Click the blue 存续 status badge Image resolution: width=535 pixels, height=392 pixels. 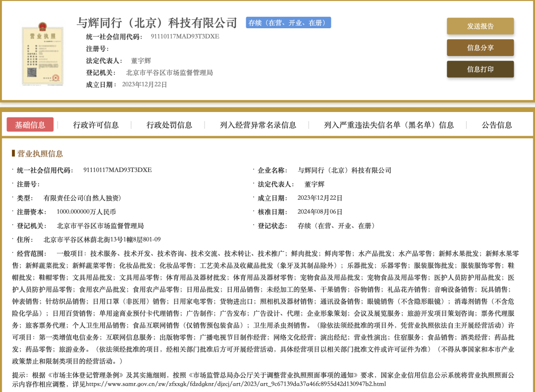tap(288, 23)
